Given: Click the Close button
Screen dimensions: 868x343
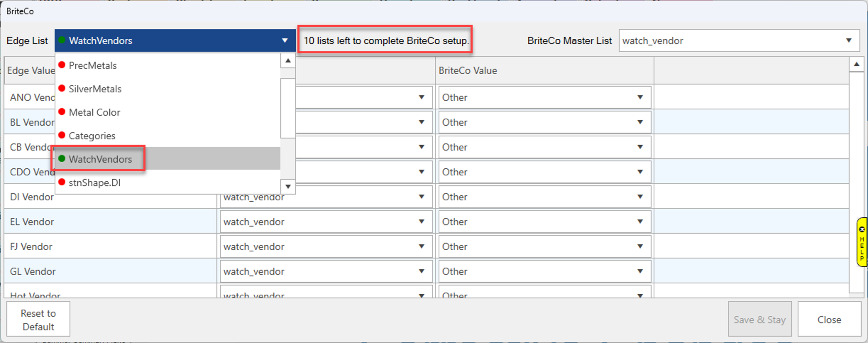Looking at the screenshot, I should 829,320.
